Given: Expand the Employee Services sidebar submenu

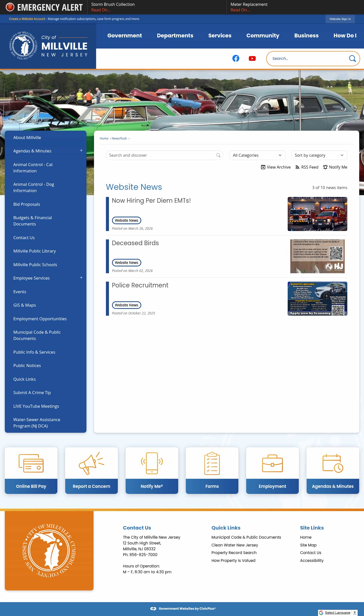Looking at the screenshot, I should pyautogui.click(x=81, y=278).
